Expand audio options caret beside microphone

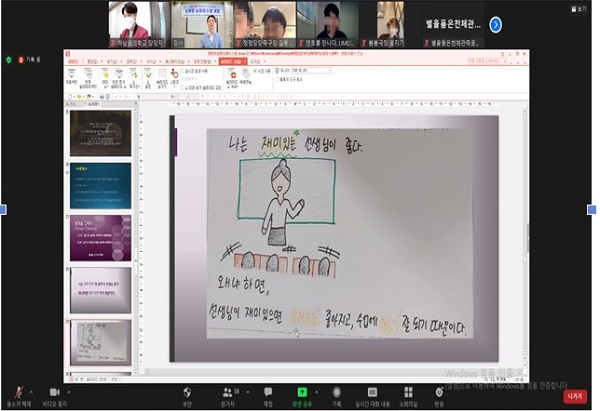(x=31, y=392)
